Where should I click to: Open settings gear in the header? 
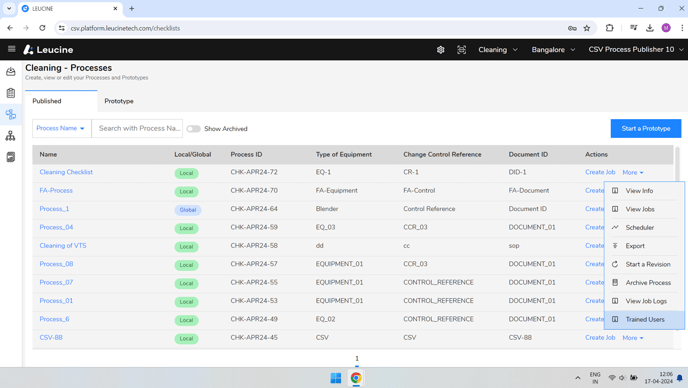pyautogui.click(x=441, y=50)
